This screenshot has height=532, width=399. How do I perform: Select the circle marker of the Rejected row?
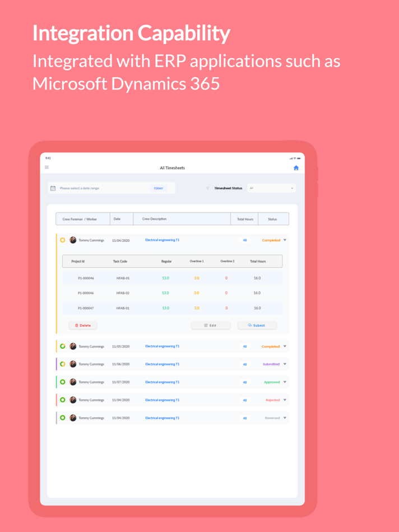pos(62,400)
